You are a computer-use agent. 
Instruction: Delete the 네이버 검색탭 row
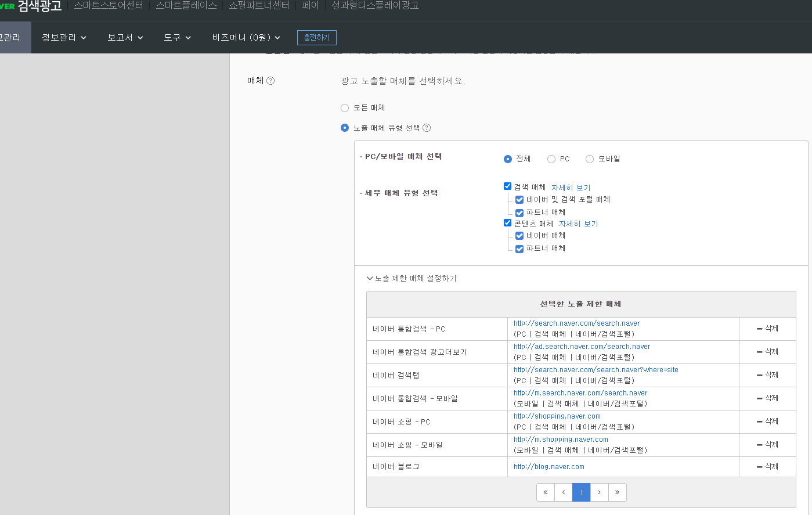(x=767, y=375)
